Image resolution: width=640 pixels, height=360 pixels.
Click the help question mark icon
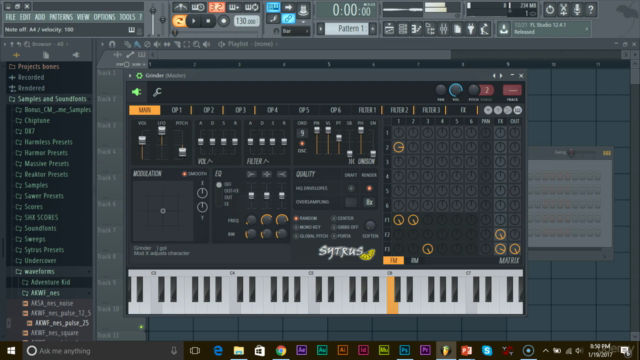[x=591, y=9]
